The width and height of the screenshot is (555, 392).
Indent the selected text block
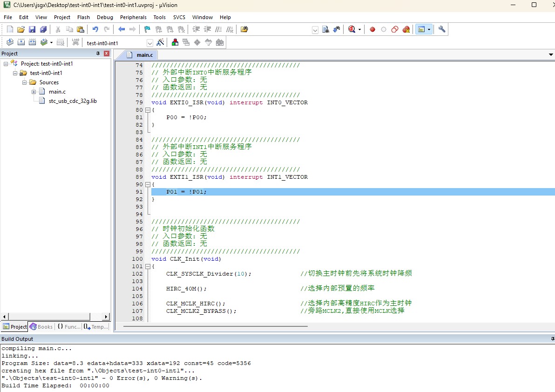pyautogui.click(x=196, y=29)
